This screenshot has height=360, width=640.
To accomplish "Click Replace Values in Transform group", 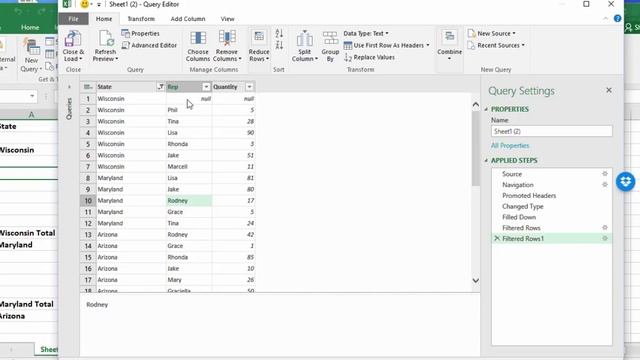I will coord(369,58).
